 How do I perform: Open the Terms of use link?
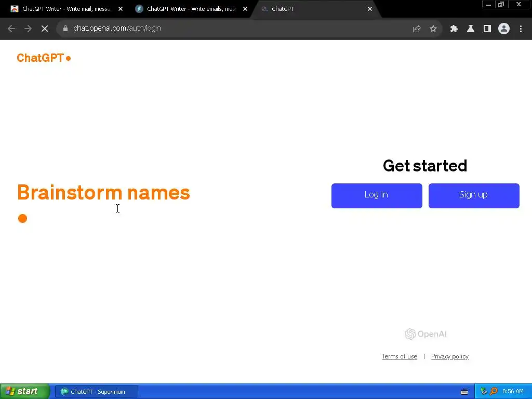400,356
